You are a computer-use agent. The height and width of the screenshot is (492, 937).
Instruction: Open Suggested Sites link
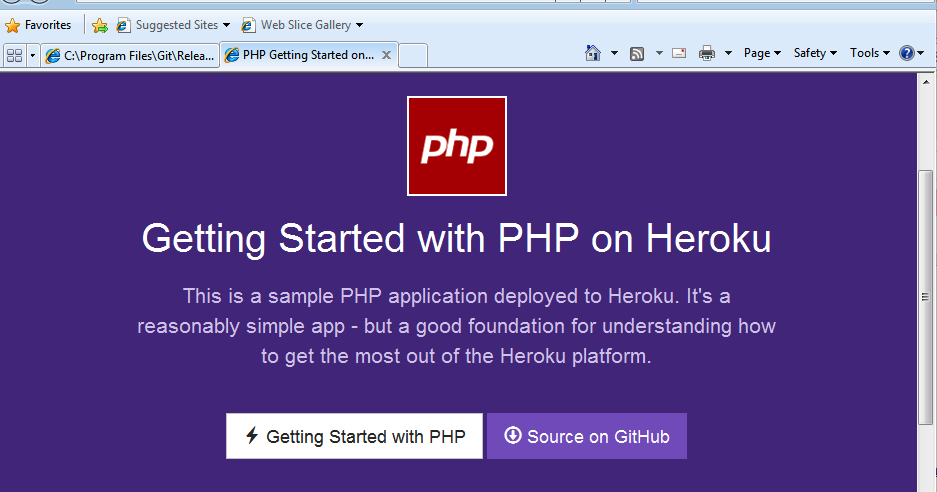[x=176, y=25]
